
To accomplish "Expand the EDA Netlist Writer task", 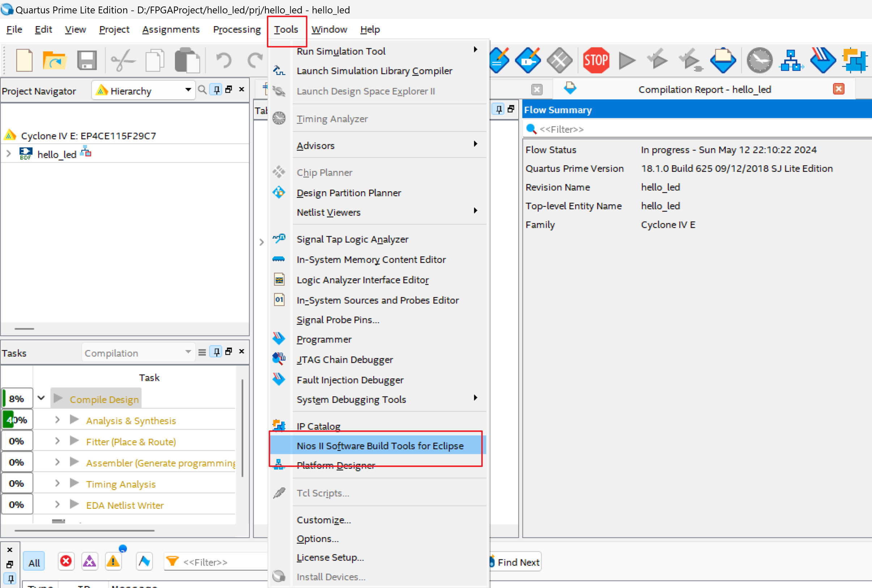I will [57, 504].
